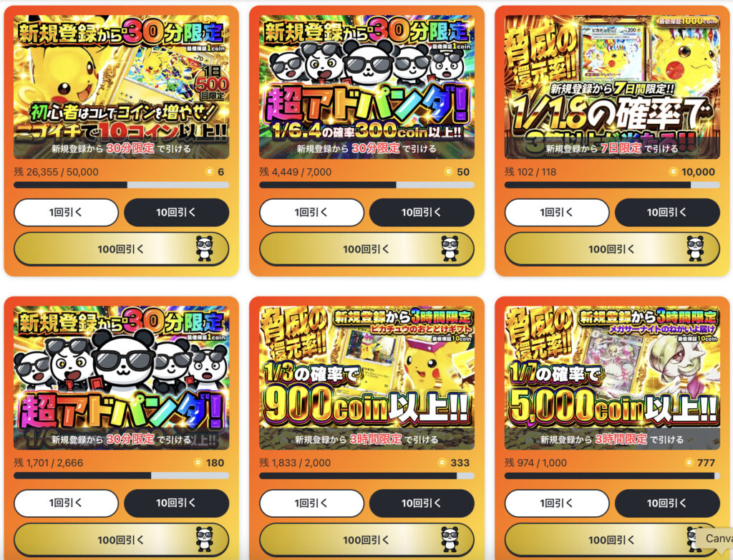Click panda icon on 1,833 card's 100-draw button
733x560 pixels.
click(x=450, y=539)
